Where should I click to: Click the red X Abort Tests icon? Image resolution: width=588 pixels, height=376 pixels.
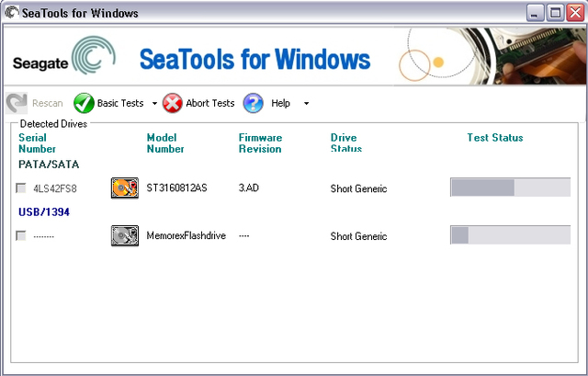(172, 103)
